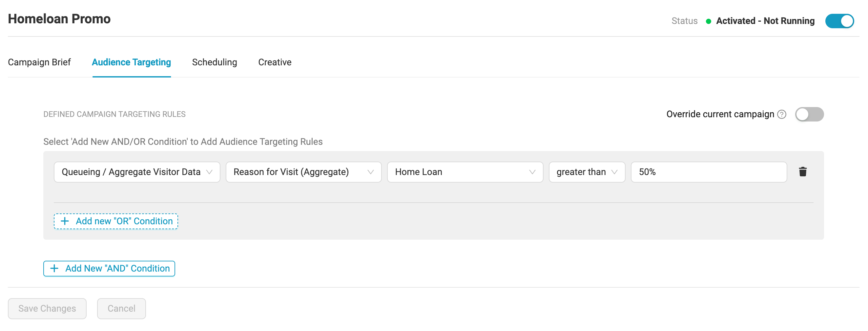Switch to the Campaign Brief tab

[x=39, y=62]
